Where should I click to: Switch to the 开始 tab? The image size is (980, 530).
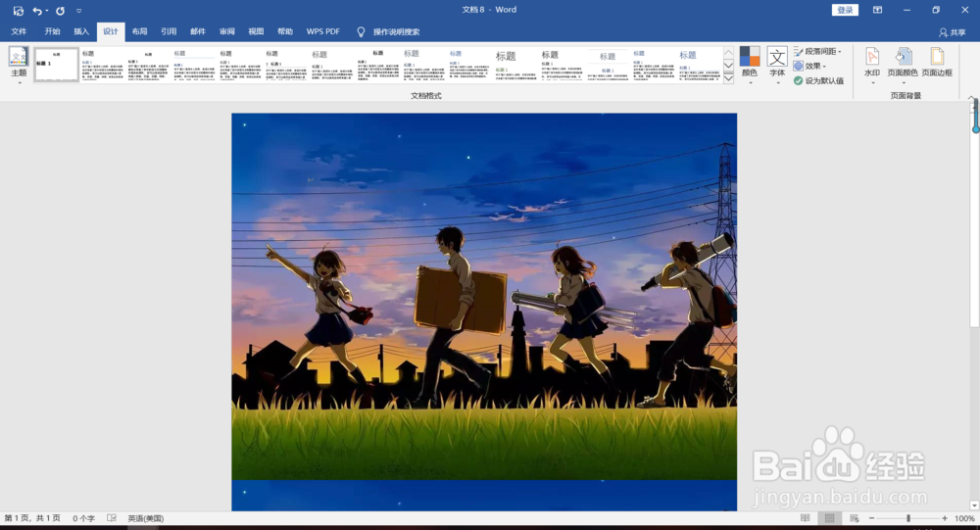pos(53,31)
